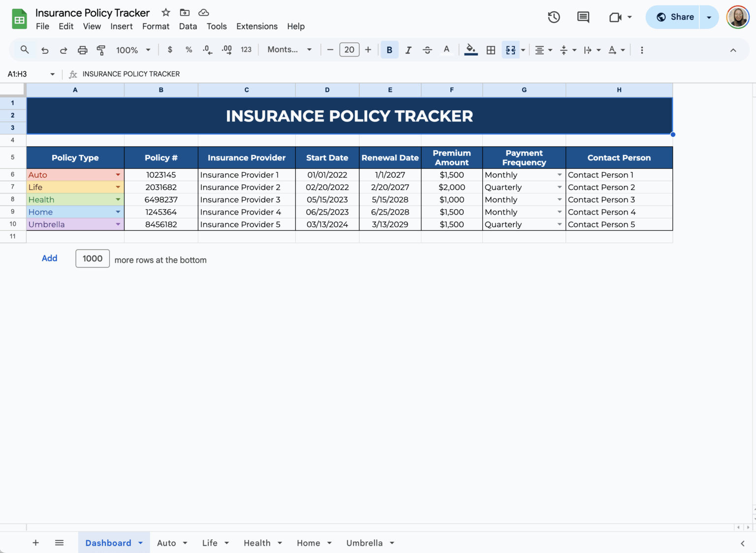Screen dimensions: 756x553
Task: Select column D header
Action: pyautogui.click(x=327, y=90)
